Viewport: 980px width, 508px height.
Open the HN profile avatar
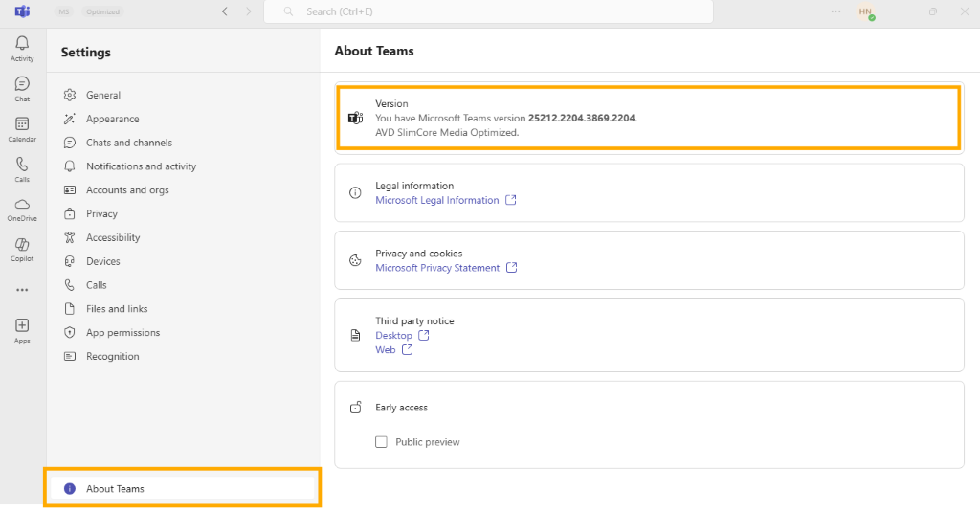865,11
